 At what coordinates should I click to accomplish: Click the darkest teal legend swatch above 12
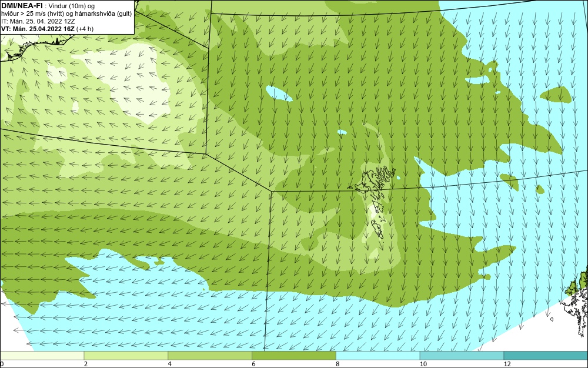click(x=546, y=356)
